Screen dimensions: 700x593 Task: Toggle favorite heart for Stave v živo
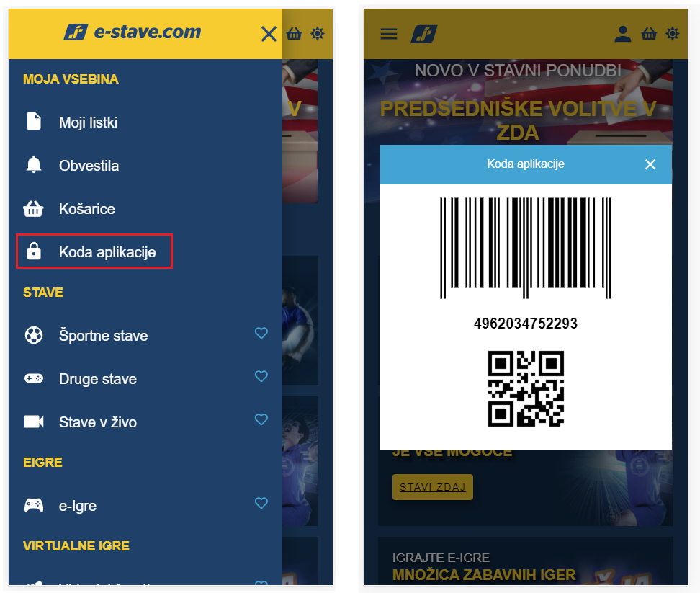point(261,419)
